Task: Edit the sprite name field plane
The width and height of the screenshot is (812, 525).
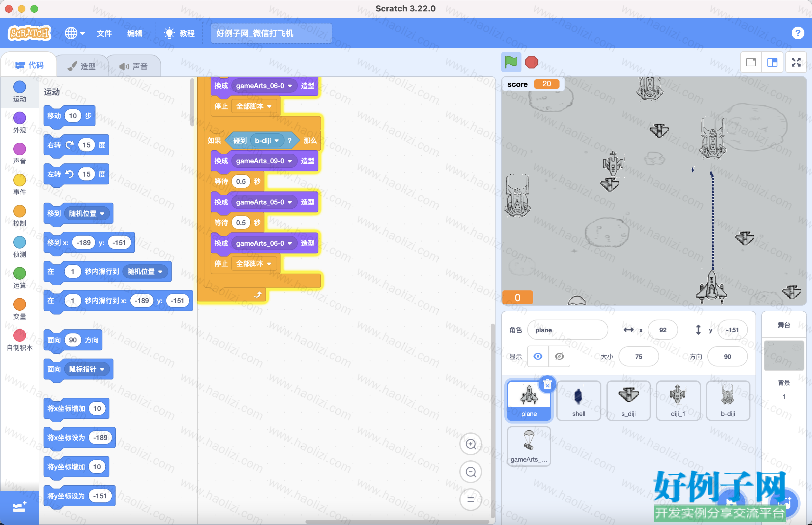Action: click(x=567, y=330)
